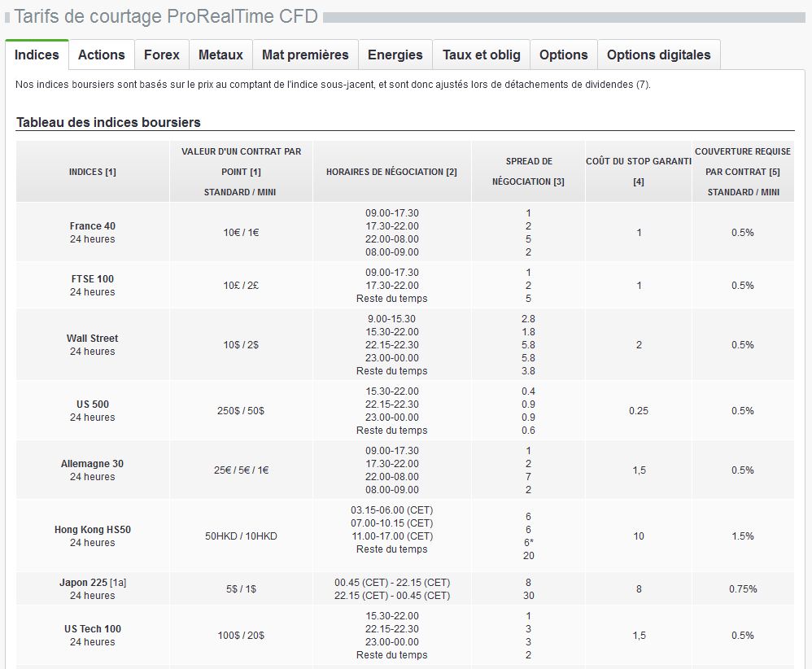Click the Couverture requise par contrat header
The width and height of the screenshot is (812, 669).
click(743, 172)
